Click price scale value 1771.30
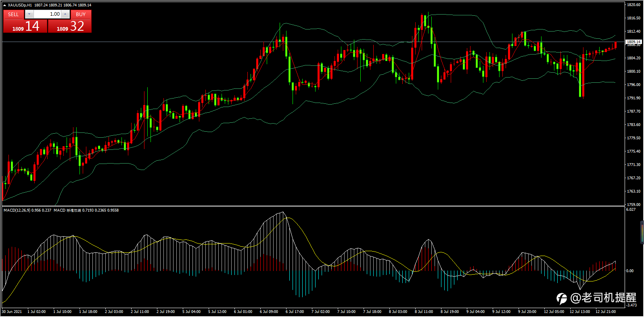Viewport: 644px width, 317px height. point(634,165)
